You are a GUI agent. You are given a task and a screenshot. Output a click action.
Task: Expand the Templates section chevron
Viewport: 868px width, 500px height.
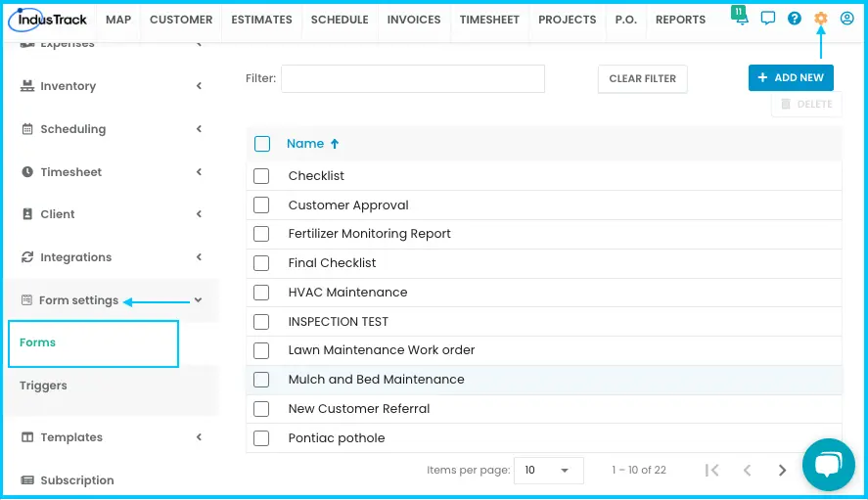[199, 437]
